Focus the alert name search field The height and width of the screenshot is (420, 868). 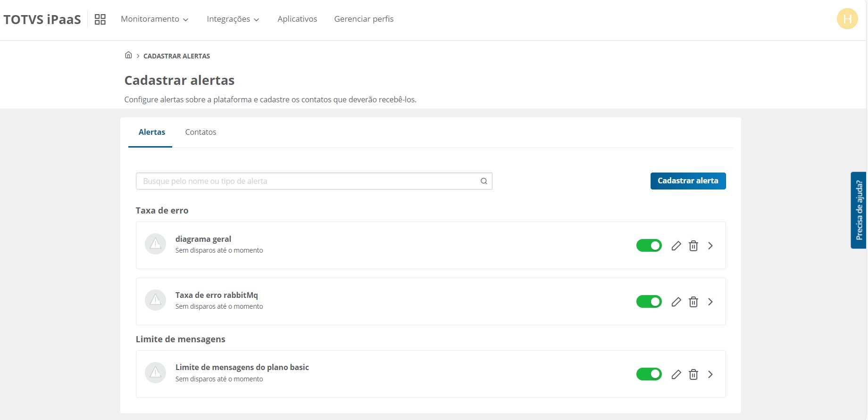[307, 181]
